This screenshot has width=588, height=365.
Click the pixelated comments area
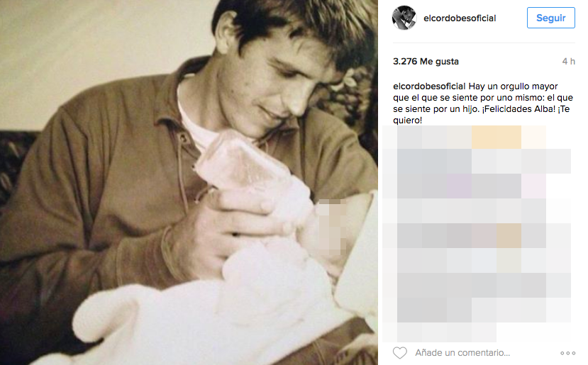pos(477,233)
